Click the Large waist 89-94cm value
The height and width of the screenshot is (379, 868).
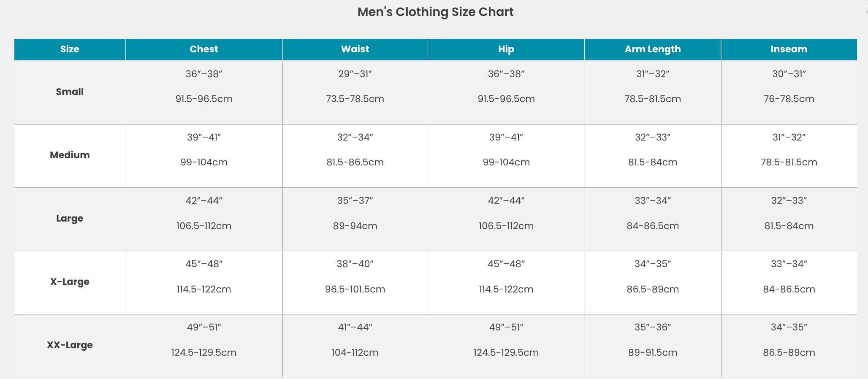[355, 226]
